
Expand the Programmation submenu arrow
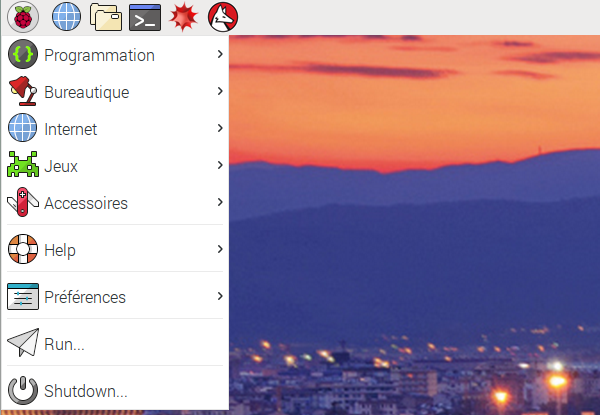(220, 54)
